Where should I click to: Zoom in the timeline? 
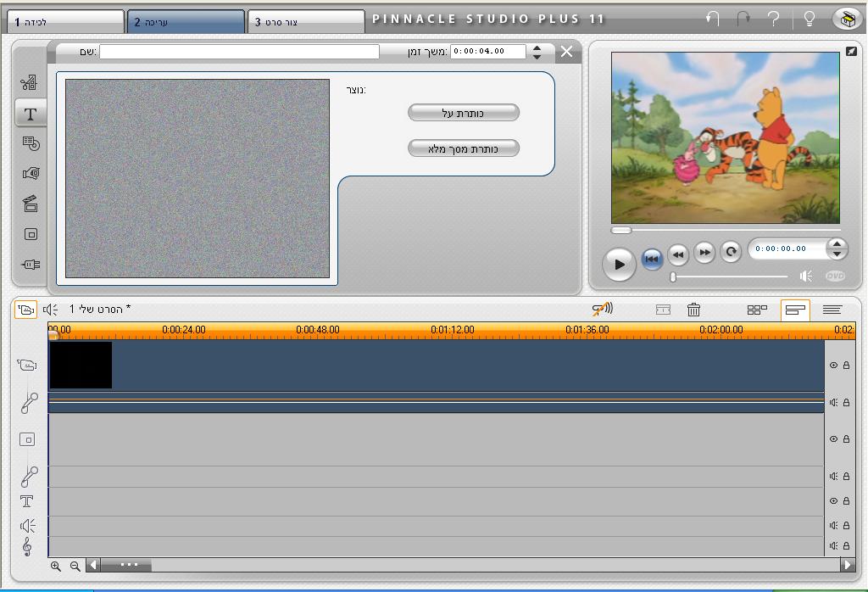coord(55,566)
